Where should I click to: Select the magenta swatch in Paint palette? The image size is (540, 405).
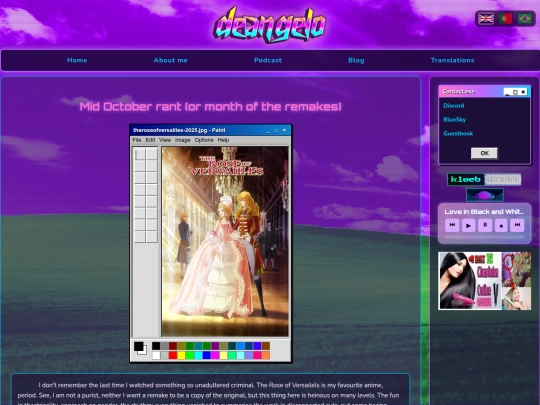pos(215,355)
